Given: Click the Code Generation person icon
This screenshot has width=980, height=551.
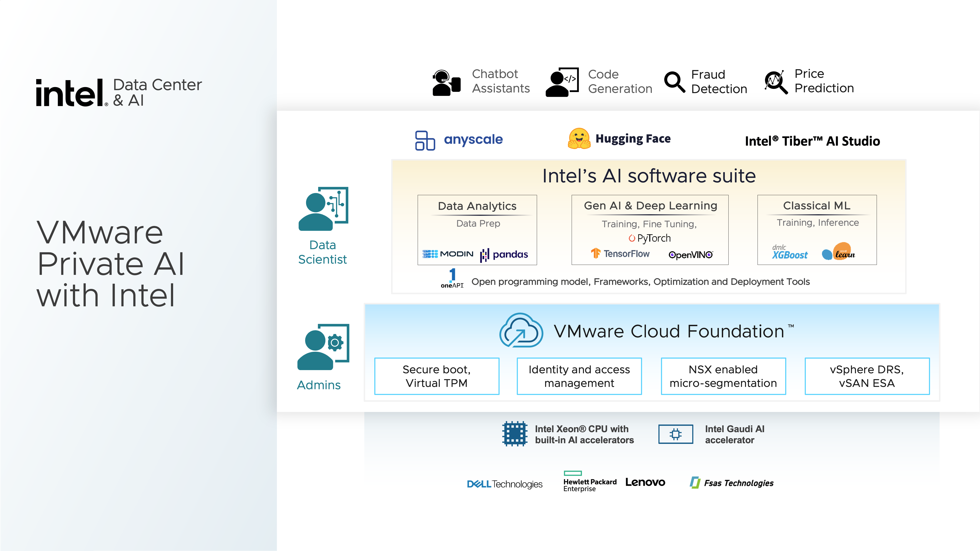Looking at the screenshot, I should 562,82.
